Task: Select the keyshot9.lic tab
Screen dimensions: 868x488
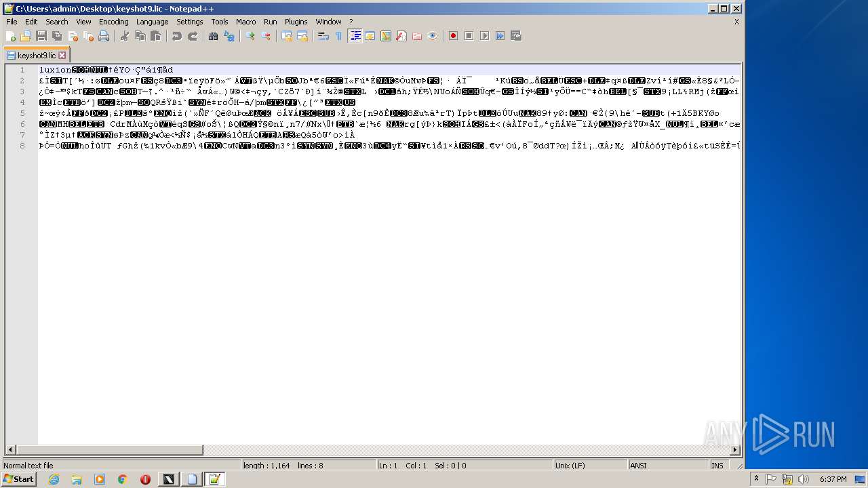Action: [36, 56]
